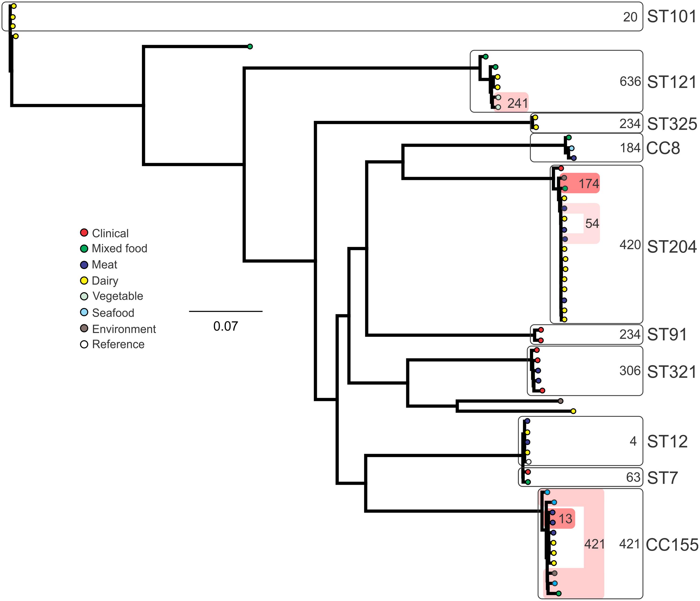Click the lone green tip on long upper branch
This screenshot has height=601, width=700.
point(250,47)
